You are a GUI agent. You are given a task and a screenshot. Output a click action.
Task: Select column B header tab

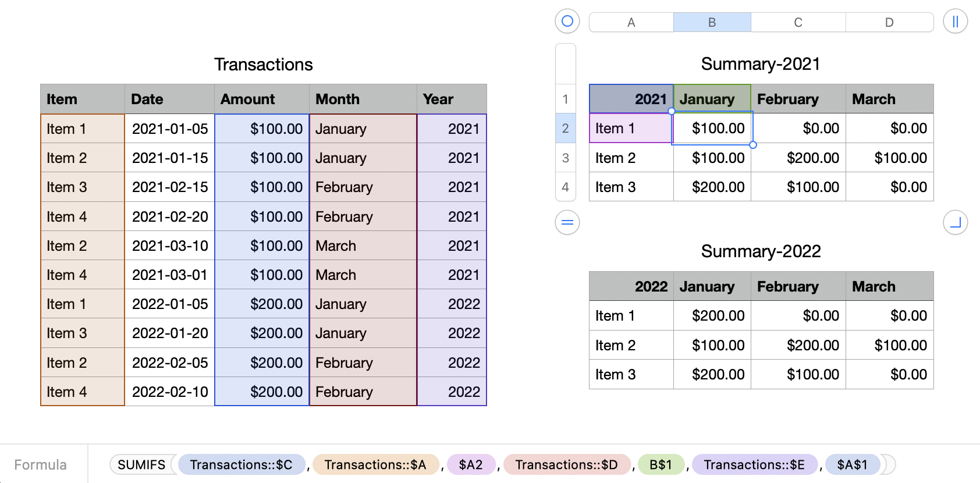[x=712, y=22]
